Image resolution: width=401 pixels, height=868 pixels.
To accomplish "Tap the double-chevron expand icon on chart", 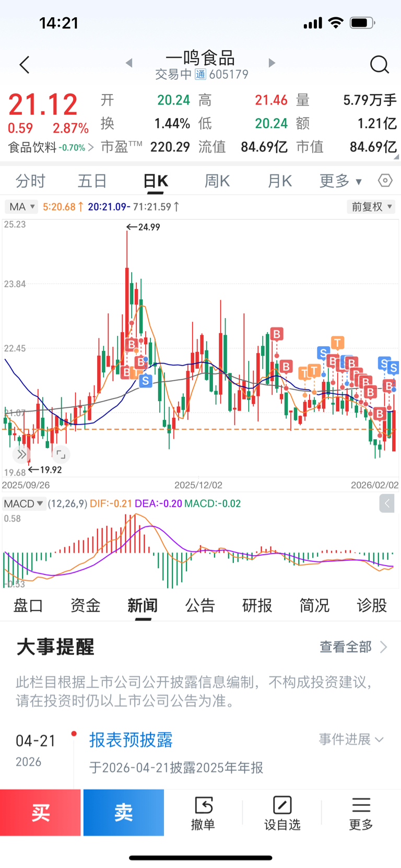I will click(x=21, y=454).
